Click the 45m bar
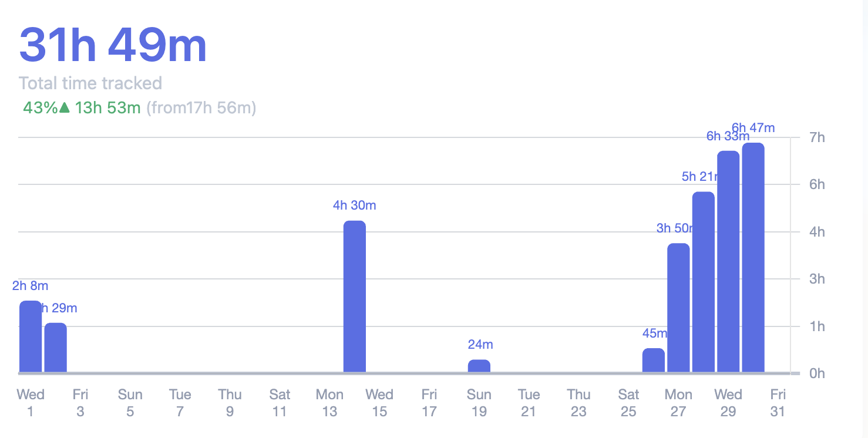Screen dimensions: 868x438 coord(654,360)
